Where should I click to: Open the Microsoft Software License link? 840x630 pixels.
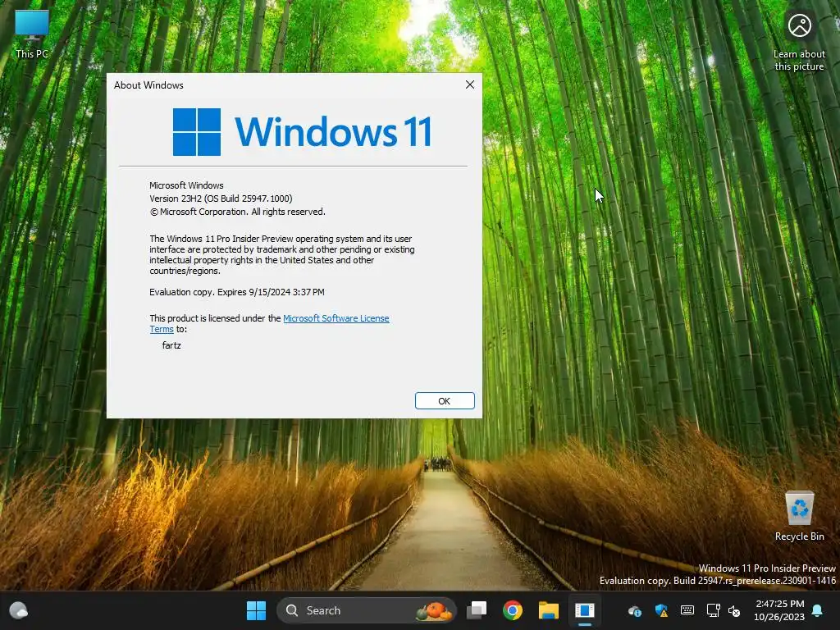(x=336, y=318)
